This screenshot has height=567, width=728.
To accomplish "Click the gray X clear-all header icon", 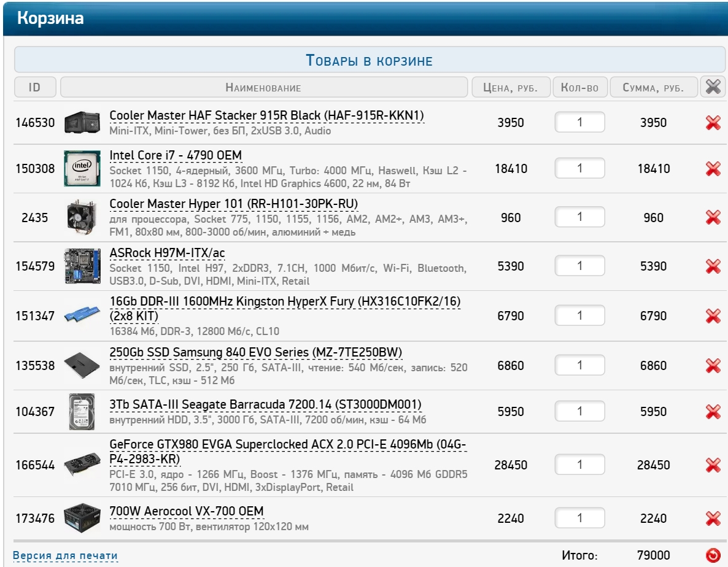I will click(x=713, y=87).
